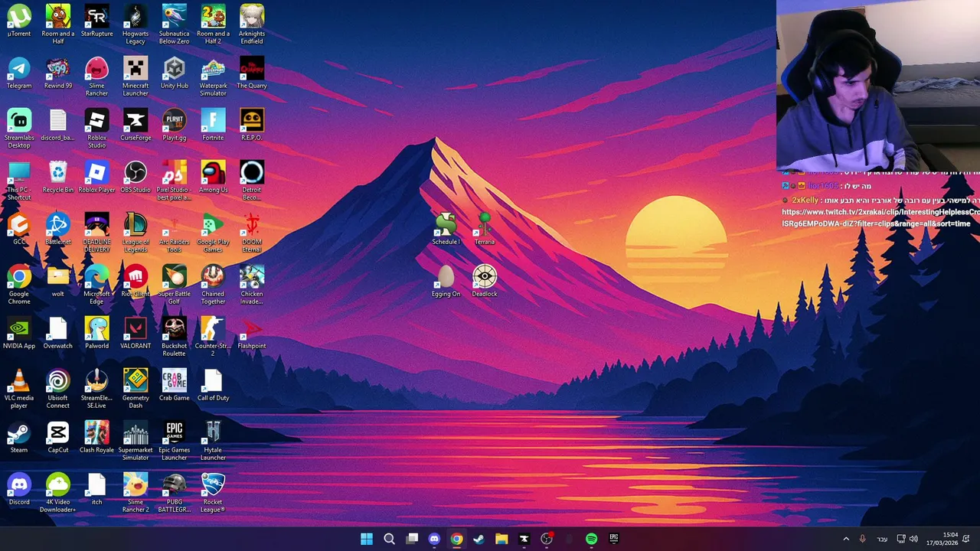
Task: Open the Windows Start menu
Action: [x=366, y=539]
